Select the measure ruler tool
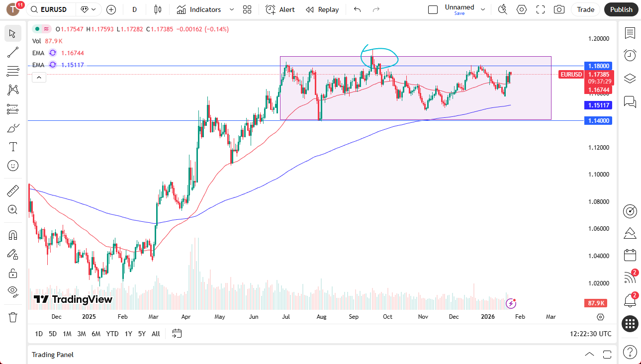The image size is (641, 364). [13, 190]
